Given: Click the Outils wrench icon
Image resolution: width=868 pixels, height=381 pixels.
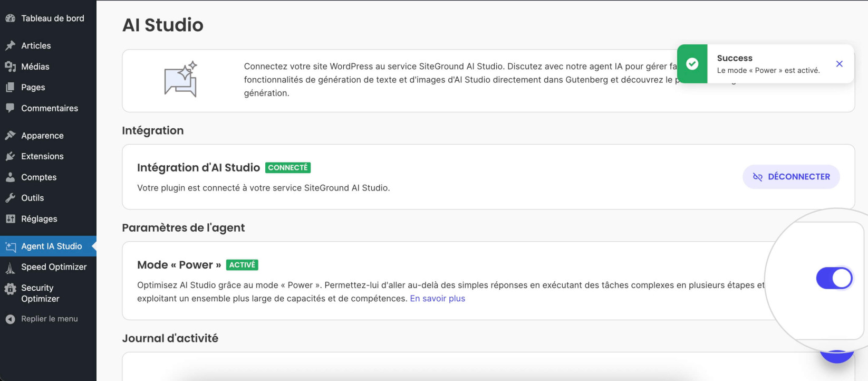Looking at the screenshot, I should coord(10,198).
